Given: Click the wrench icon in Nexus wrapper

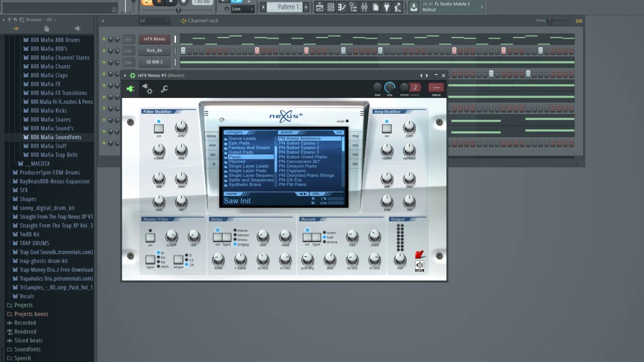Looking at the screenshot, I should 164,89.
